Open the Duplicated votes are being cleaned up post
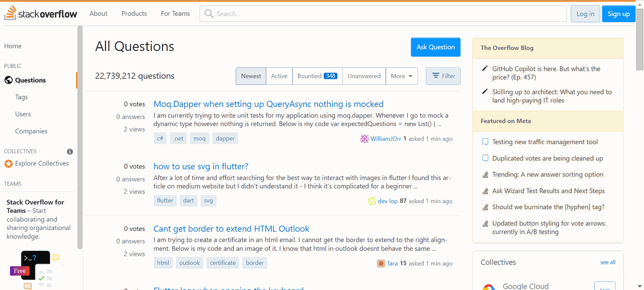Viewport: 644px width, 290px height. [547, 158]
